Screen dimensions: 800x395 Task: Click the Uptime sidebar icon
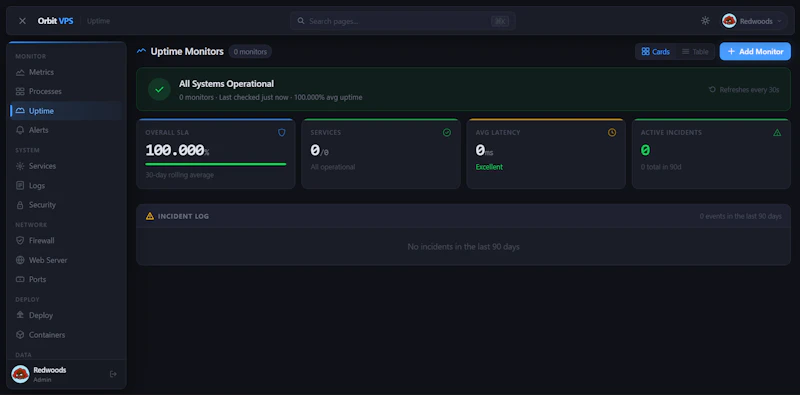pyautogui.click(x=20, y=111)
